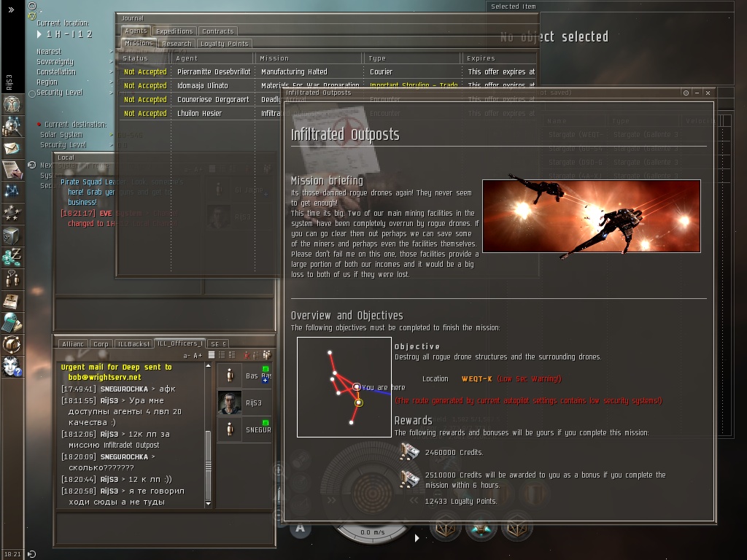Activate the left cube ship module slot
This screenshot has height=560, width=747.
[446, 528]
